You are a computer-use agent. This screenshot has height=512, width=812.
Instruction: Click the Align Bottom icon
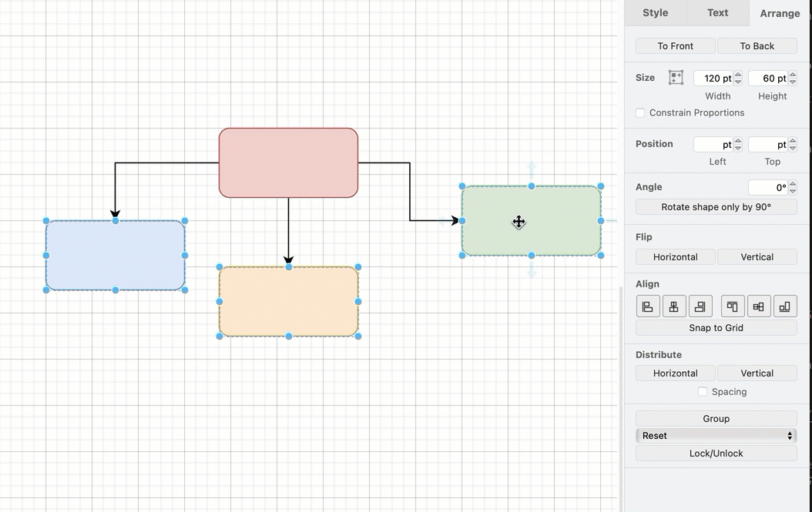click(x=785, y=306)
